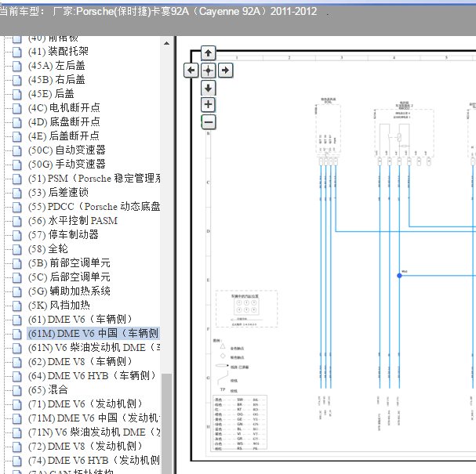Image resolution: width=476 pixels, height=474 pixels.
Task: Re-center the diagram with the center crosshair button
Action: (209, 71)
